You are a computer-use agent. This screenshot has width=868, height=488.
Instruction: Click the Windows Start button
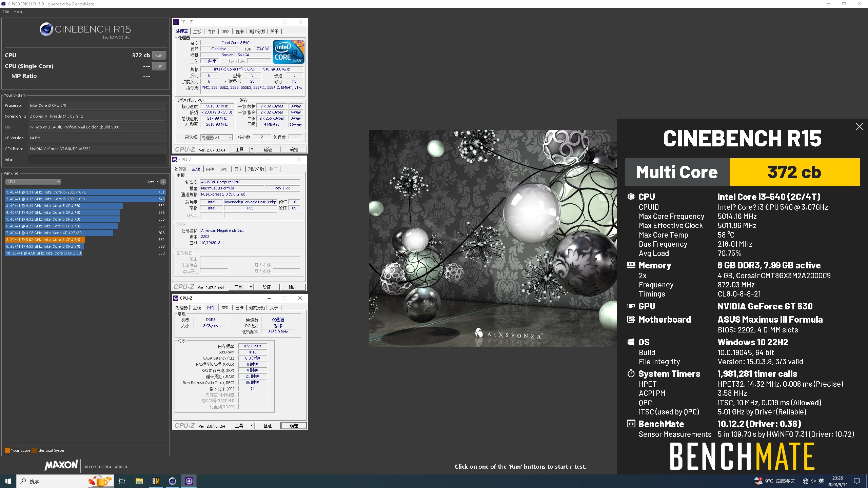(x=8, y=481)
